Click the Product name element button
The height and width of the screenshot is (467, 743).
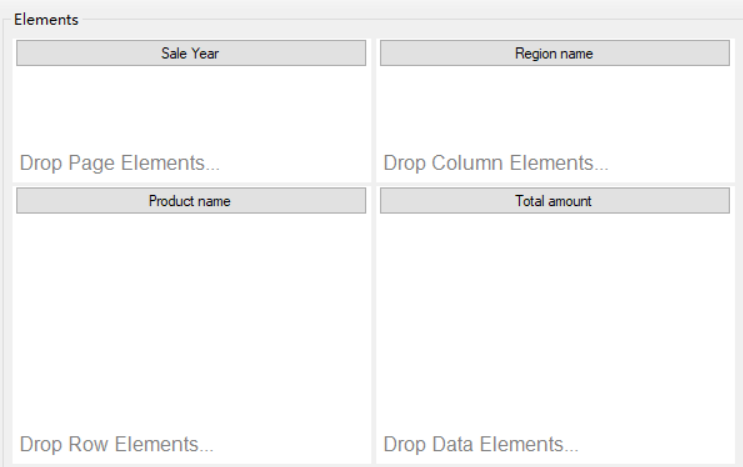(191, 201)
